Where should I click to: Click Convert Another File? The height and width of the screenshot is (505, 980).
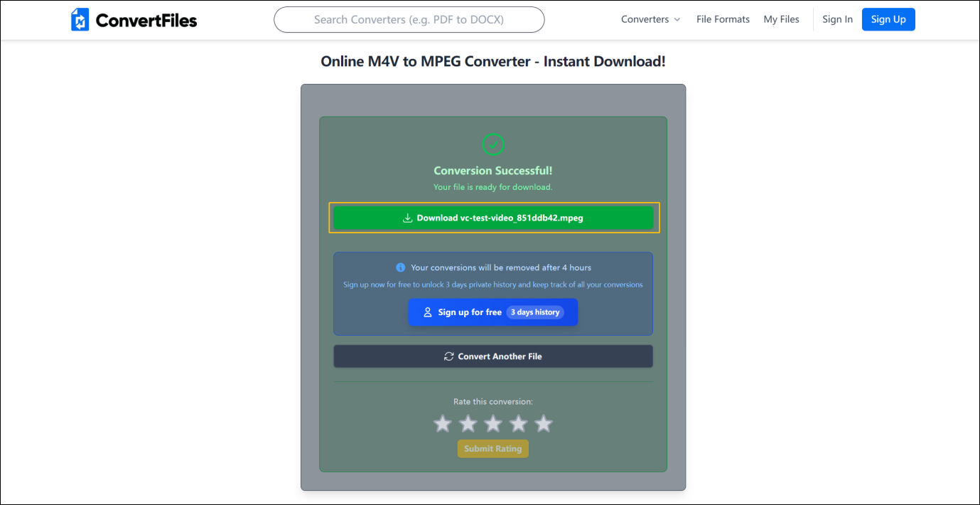(493, 356)
